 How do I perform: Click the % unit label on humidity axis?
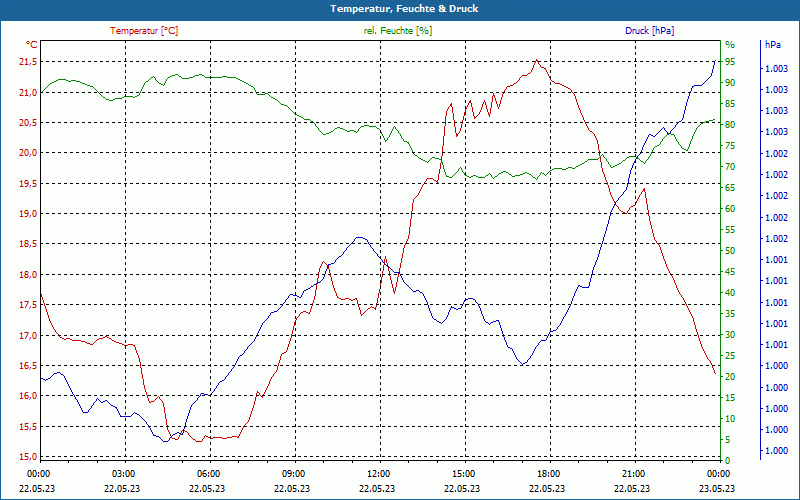(x=730, y=44)
